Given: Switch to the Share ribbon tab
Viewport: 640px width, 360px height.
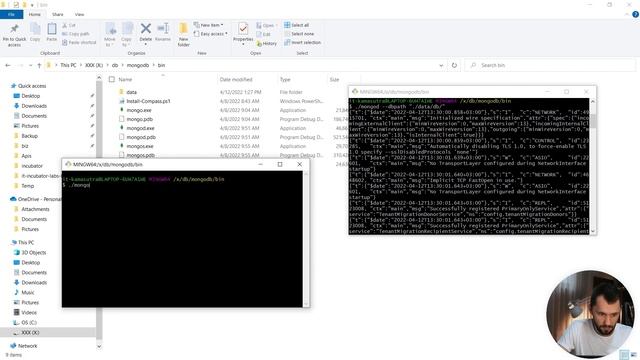Looking at the screenshot, I should pyautogui.click(x=58, y=14).
